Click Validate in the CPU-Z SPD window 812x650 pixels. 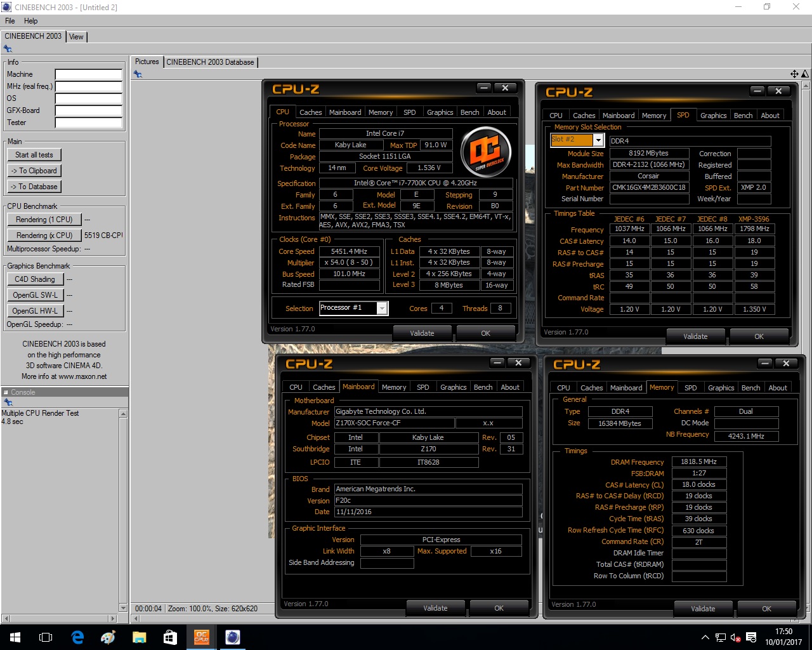695,336
